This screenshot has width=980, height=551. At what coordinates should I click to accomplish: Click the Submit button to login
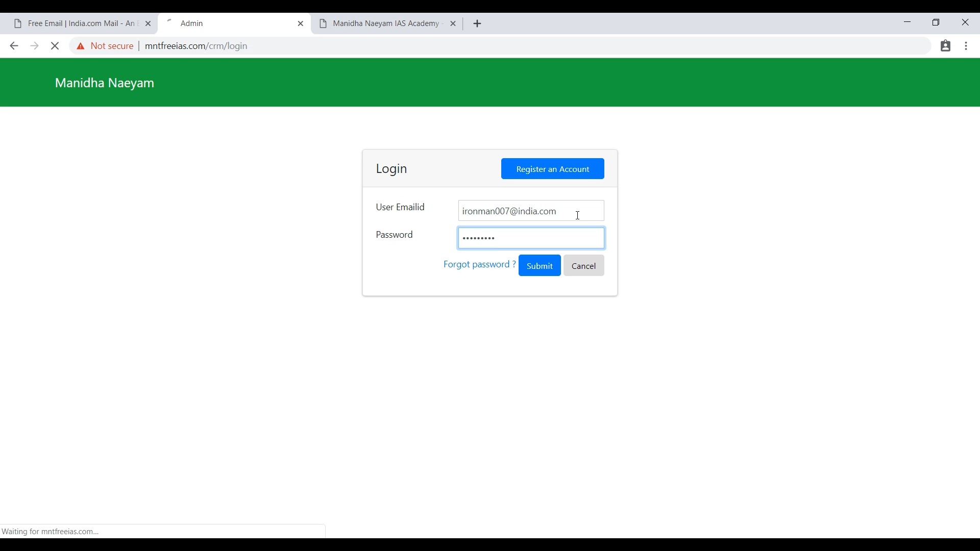click(x=539, y=266)
